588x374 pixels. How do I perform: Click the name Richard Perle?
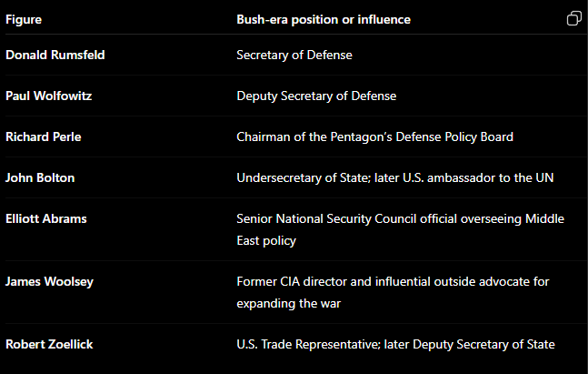[44, 136]
